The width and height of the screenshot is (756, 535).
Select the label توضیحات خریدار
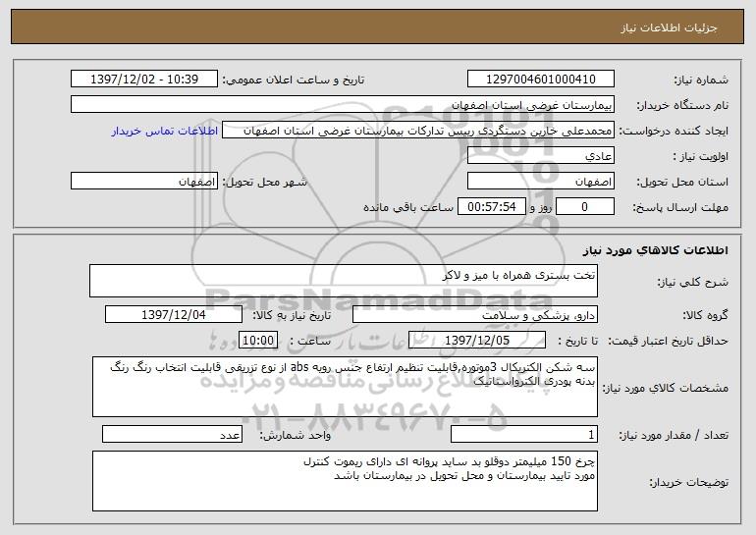688,482
